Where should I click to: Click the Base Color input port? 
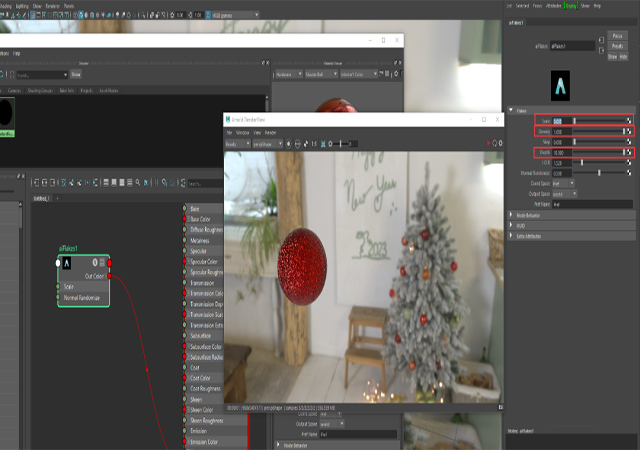184,219
